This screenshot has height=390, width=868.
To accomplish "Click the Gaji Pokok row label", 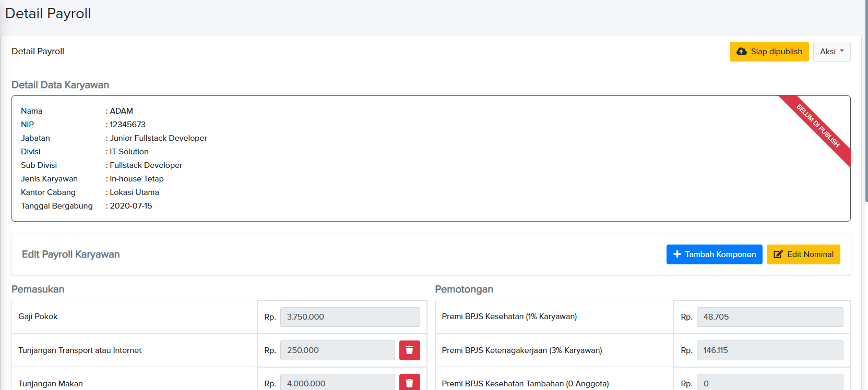I will click(x=38, y=316).
